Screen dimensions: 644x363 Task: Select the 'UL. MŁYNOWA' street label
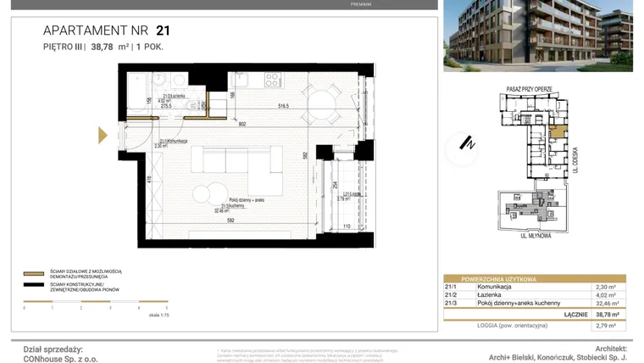pos(536,236)
